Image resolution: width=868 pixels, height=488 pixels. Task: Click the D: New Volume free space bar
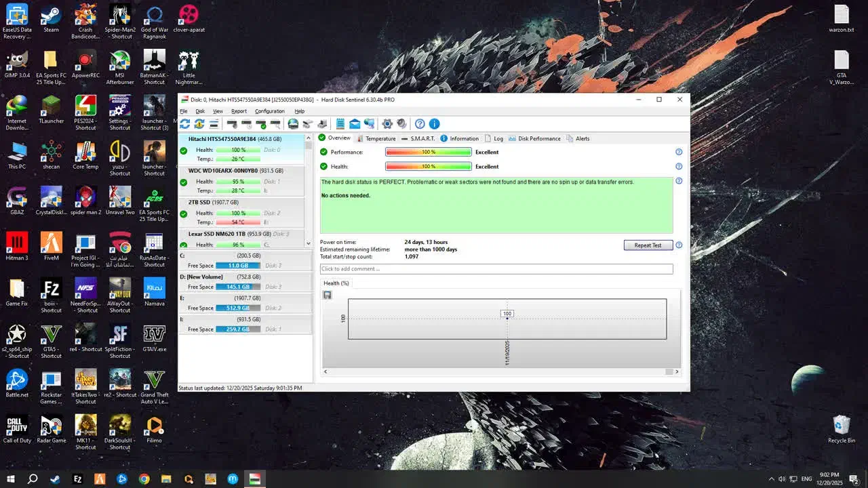pyautogui.click(x=238, y=287)
